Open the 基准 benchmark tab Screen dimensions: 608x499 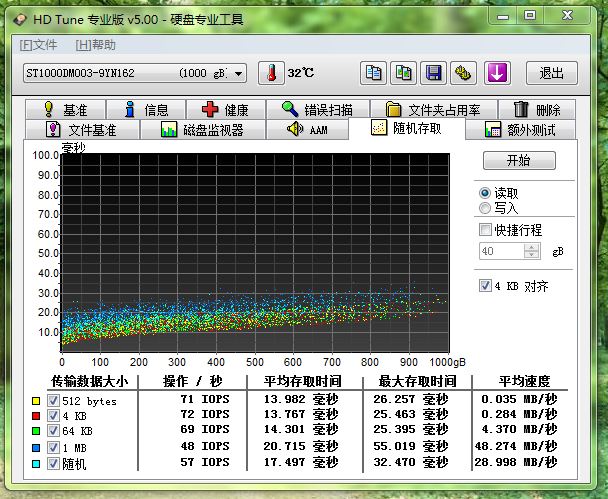tap(66, 110)
